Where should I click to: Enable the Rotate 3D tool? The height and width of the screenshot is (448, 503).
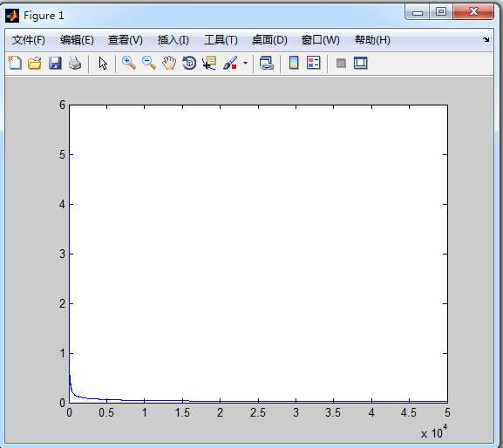click(x=189, y=63)
